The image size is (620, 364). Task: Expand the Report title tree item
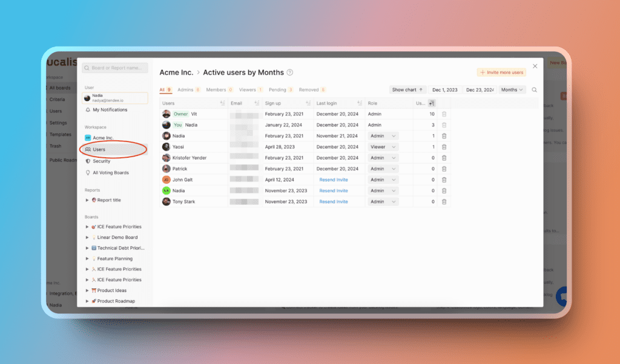(87, 200)
